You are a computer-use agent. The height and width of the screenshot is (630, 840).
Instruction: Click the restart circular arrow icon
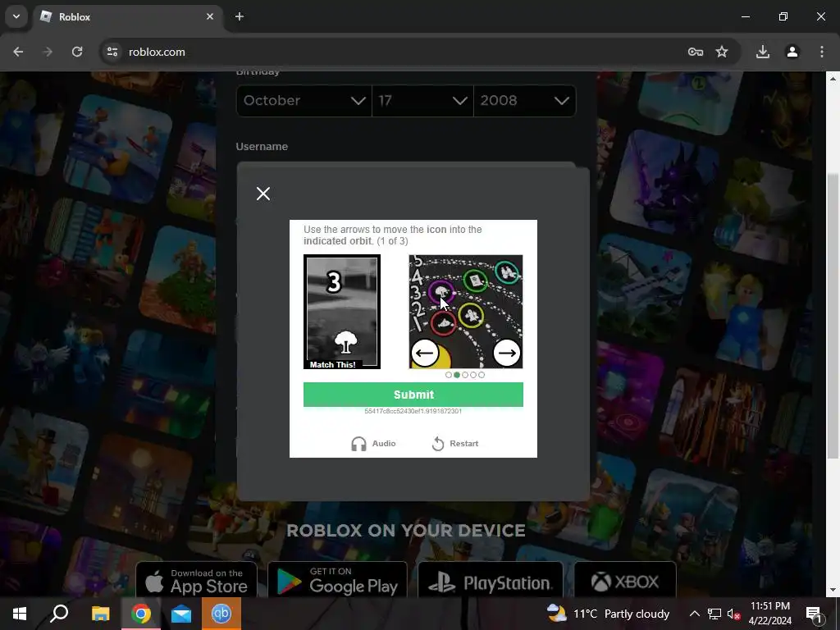[x=438, y=444]
